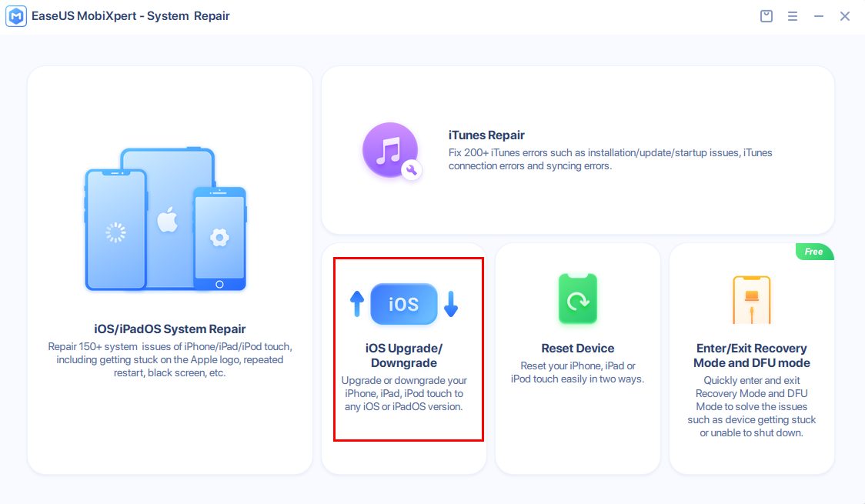Click the green Reset Device phone icon
This screenshot has width=865, height=504.
point(578,299)
